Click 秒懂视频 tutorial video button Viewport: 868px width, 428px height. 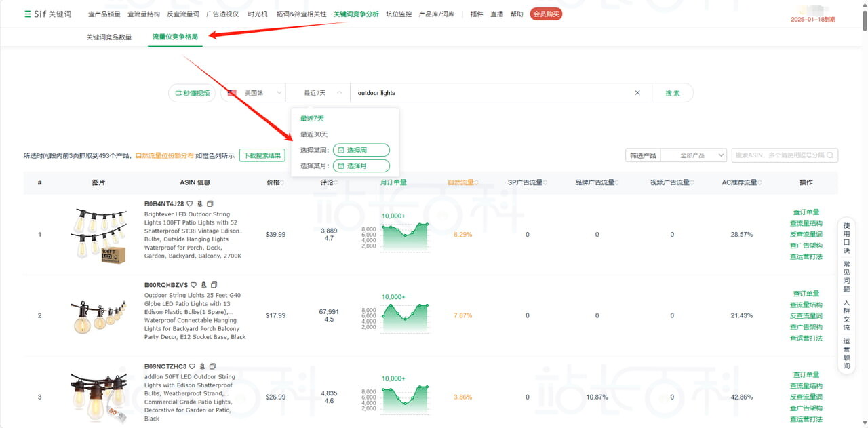pos(192,93)
